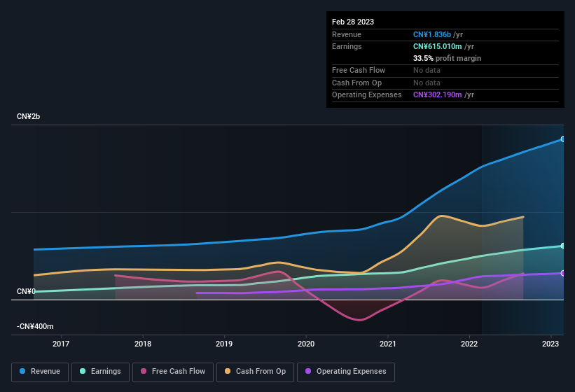This screenshot has width=575, height=392.
Task: Click the Feb 28 2023 tooltip date
Action: [353, 22]
